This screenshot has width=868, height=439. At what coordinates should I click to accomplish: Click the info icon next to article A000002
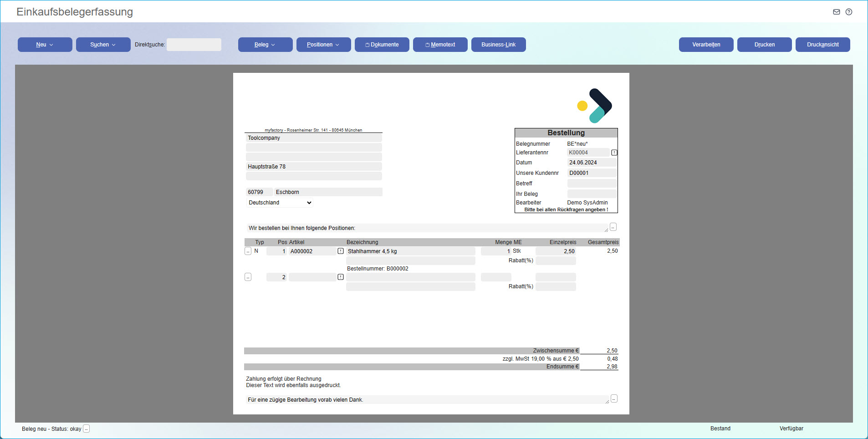341,251
